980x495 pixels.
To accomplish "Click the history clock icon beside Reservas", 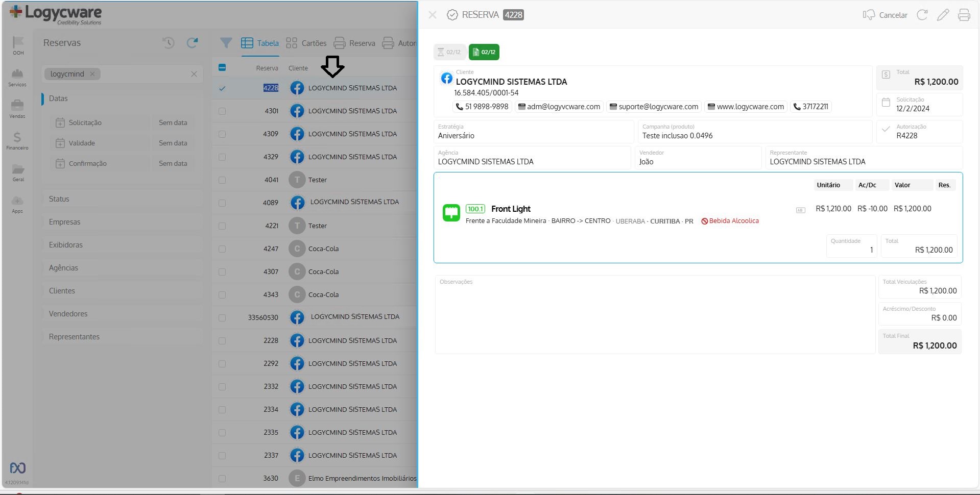I will (x=169, y=43).
